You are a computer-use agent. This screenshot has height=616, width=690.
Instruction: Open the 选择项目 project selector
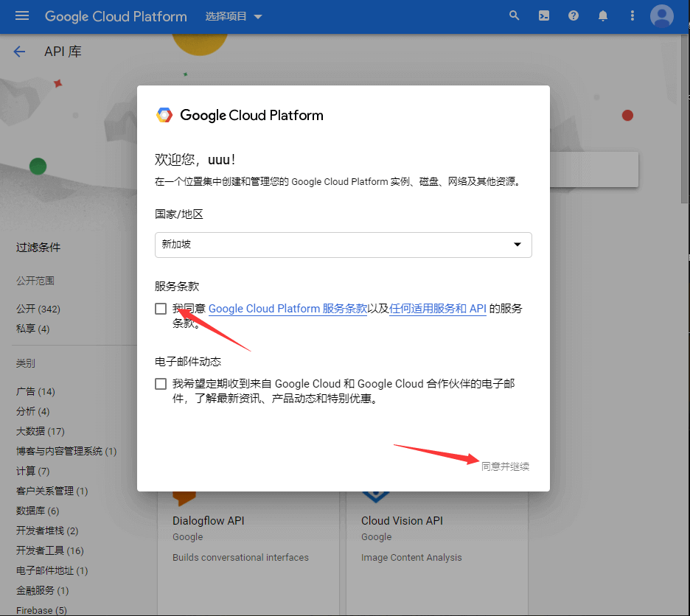[x=234, y=16]
